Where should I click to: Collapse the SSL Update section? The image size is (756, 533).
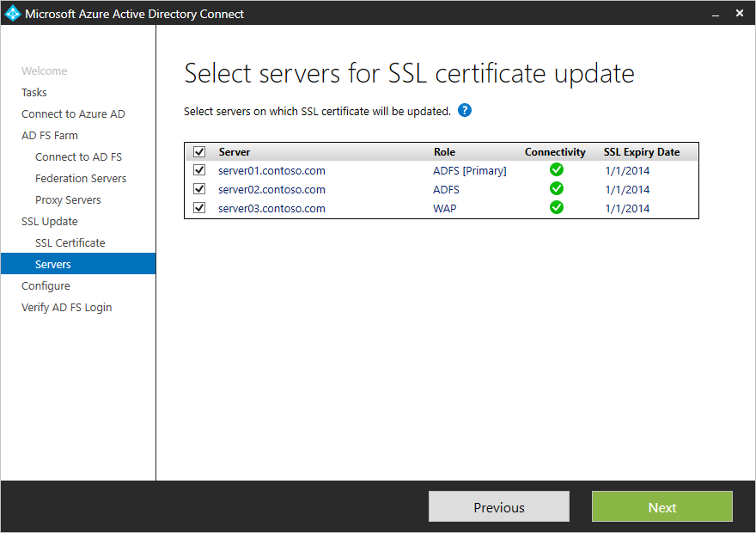(x=50, y=221)
